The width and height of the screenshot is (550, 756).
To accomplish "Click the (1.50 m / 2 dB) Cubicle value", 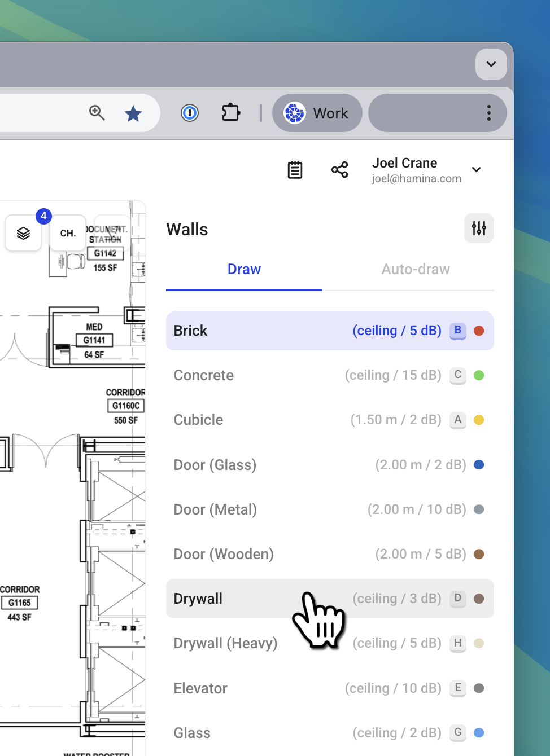I will [396, 420].
